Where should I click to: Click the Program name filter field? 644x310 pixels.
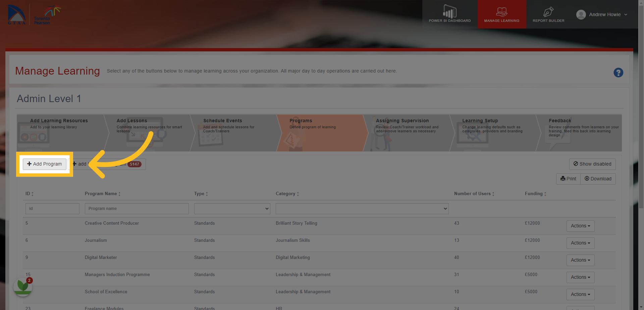(137, 209)
